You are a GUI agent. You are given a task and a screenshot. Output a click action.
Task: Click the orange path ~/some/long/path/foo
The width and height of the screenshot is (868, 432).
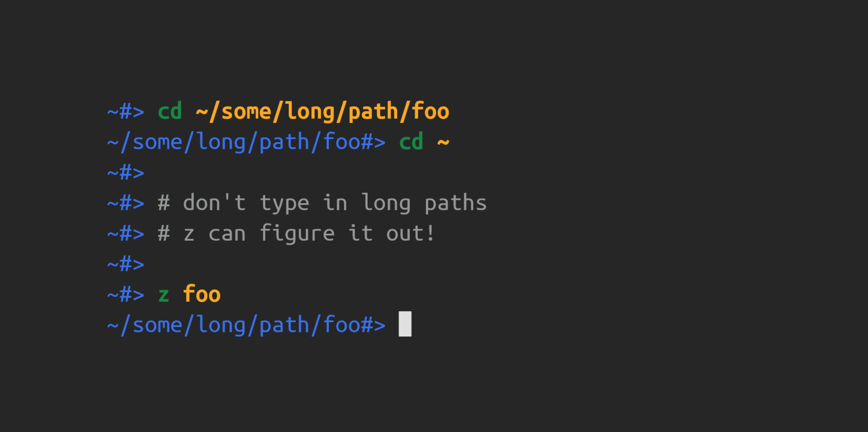(323, 112)
